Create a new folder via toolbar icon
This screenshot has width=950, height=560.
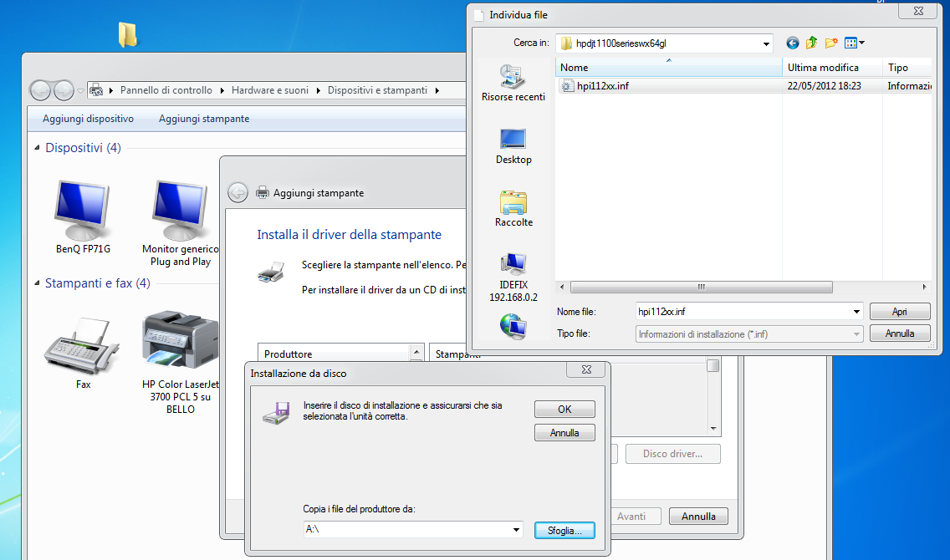click(x=831, y=43)
